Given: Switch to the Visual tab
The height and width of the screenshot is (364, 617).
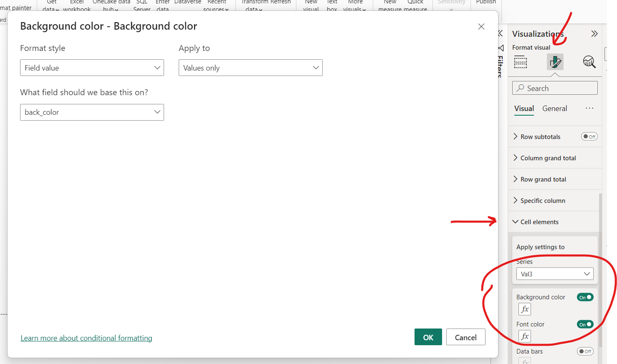Looking at the screenshot, I should click(524, 109).
